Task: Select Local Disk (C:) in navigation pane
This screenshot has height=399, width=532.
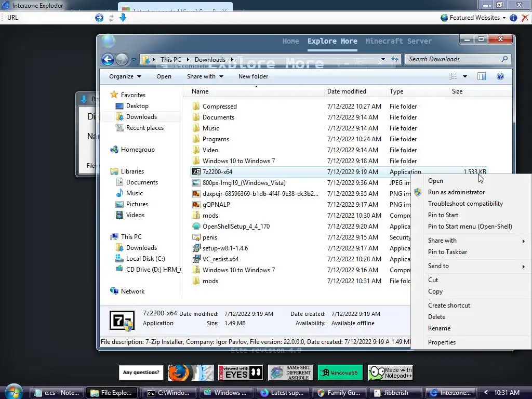Action: (140, 259)
